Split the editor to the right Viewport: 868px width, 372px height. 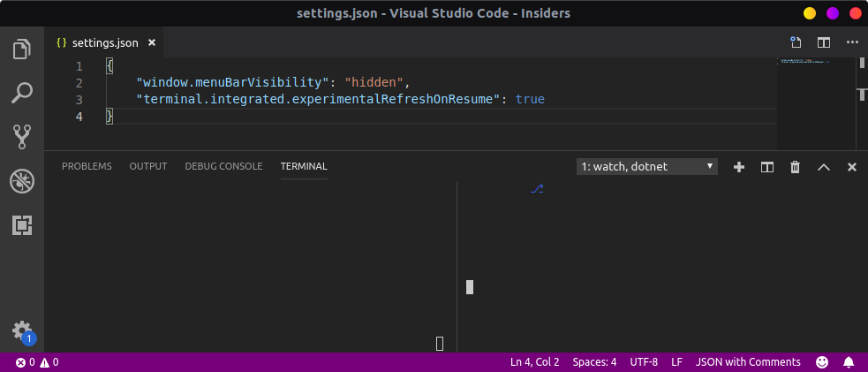tap(824, 42)
